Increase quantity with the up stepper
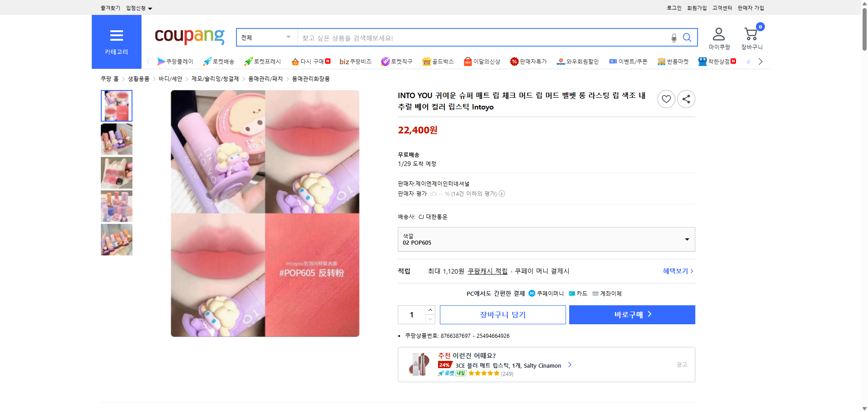This screenshot has width=868, height=412. (430, 309)
